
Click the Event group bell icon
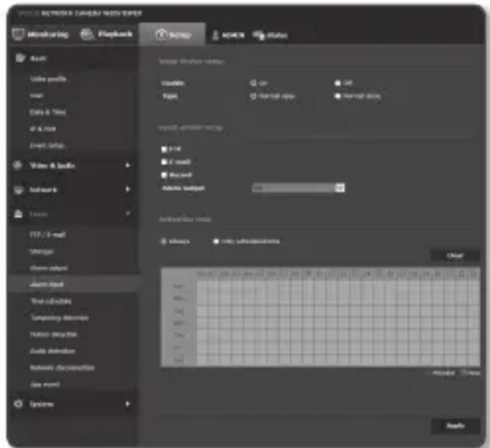[x=18, y=214]
